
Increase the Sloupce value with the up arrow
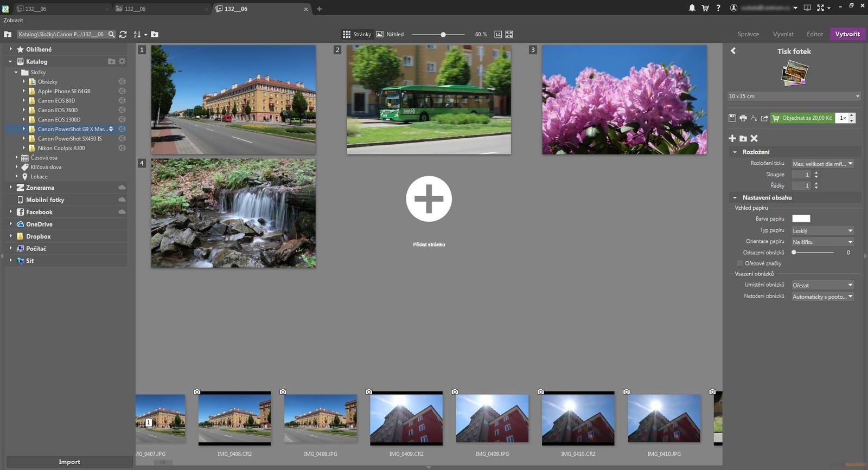pos(816,172)
